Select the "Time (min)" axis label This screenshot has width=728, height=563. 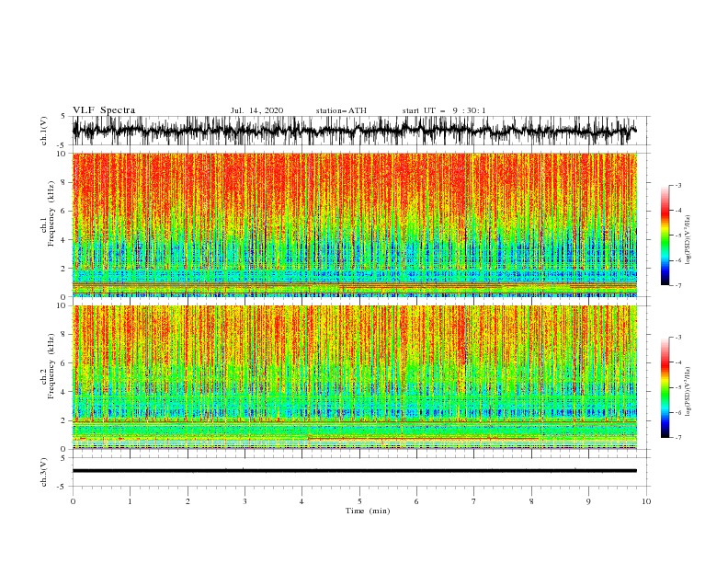(x=368, y=511)
